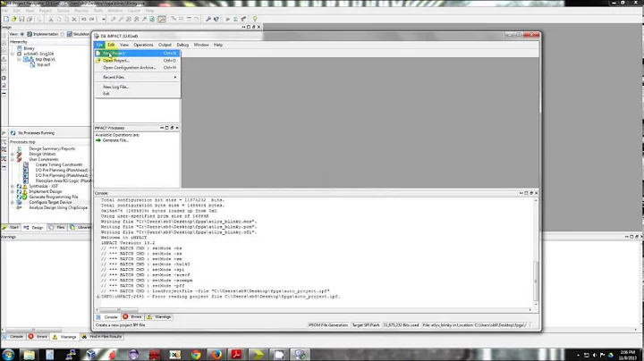Switch to Warnings tab in iMPACT console
This screenshot has height=361, width=644.
pos(159,316)
